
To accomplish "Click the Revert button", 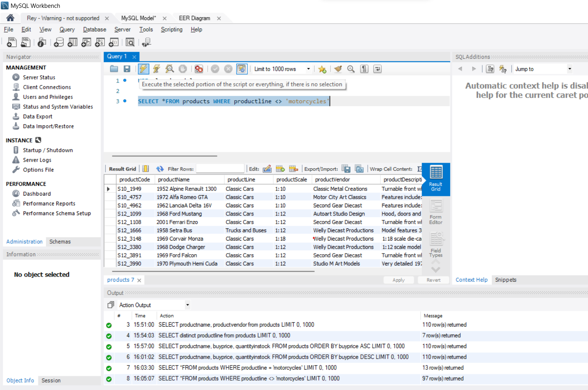I will click(433, 280).
